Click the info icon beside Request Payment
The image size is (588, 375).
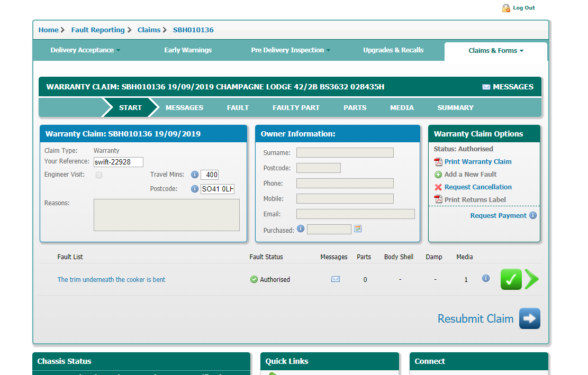click(533, 216)
